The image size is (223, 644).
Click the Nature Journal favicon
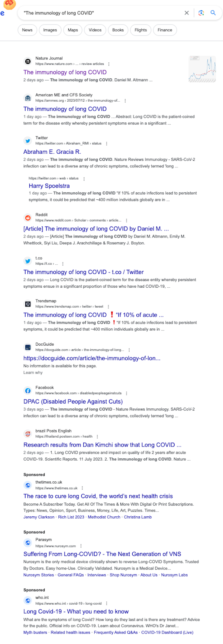click(x=28, y=61)
